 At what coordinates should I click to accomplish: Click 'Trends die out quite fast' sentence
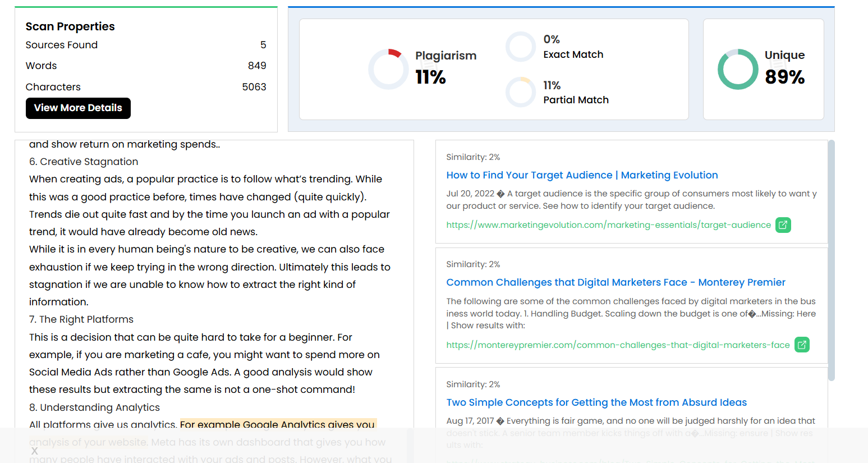pos(209,223)
